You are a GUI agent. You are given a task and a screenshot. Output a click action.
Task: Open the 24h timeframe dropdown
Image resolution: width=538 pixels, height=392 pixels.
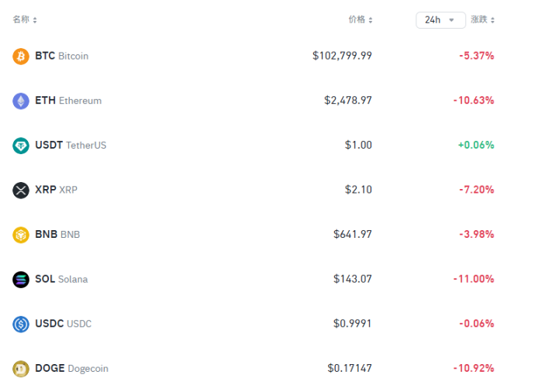(440, 20)
